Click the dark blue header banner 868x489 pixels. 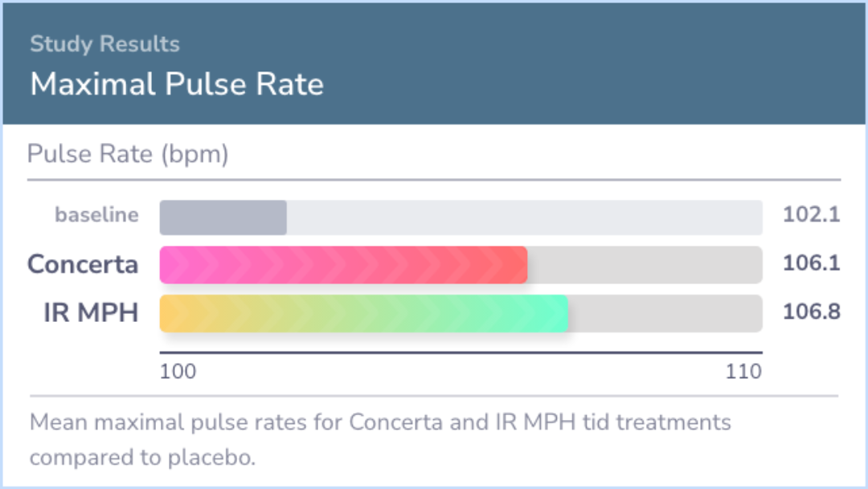tap(434, 63)
